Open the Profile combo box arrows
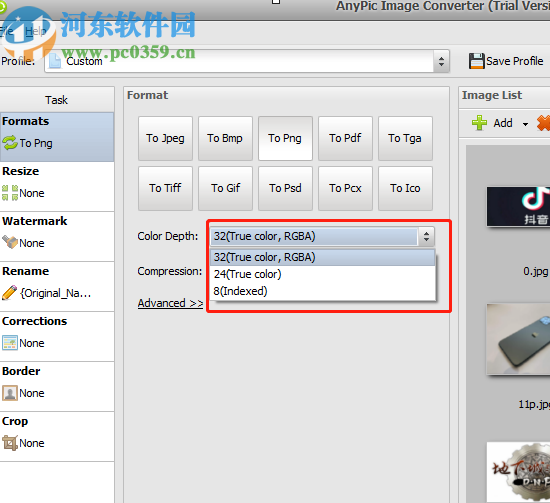 (441, 61)
